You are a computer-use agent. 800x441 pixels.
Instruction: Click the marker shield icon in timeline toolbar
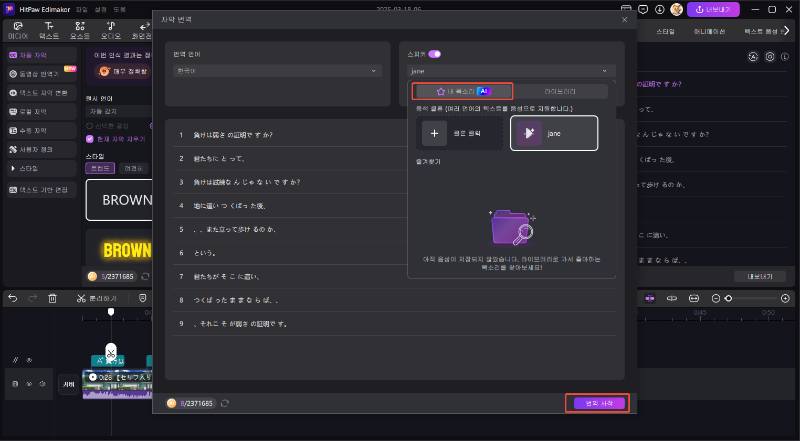point(143,298)
